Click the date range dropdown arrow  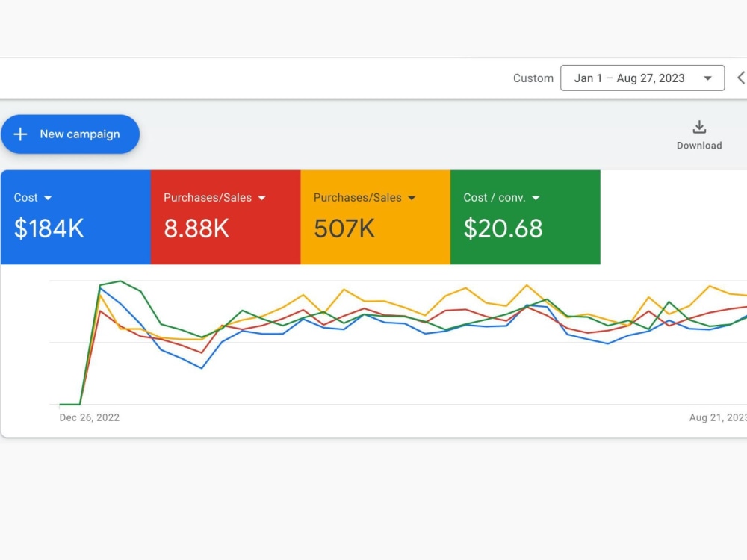[x=707, y=78]
